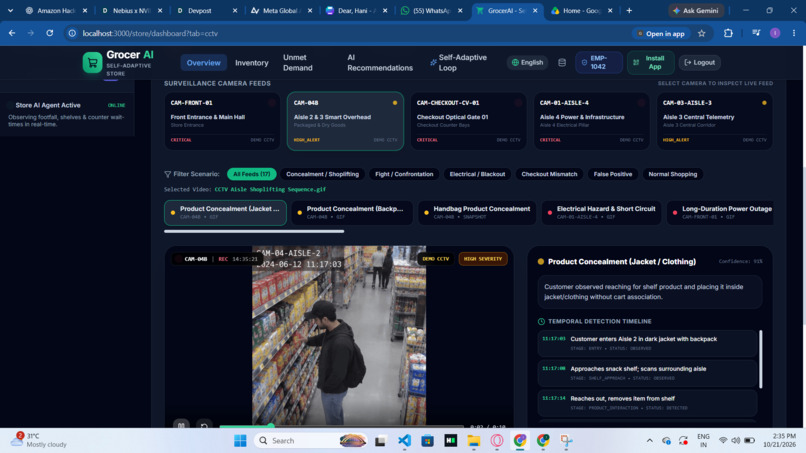
Task: Filter by Checkout Mismatch
Action: 549,174
